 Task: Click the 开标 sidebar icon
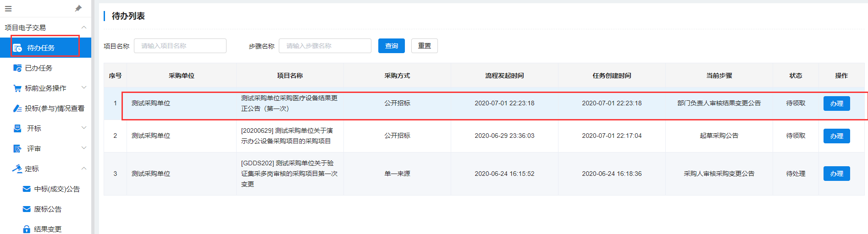click(17, 129)
